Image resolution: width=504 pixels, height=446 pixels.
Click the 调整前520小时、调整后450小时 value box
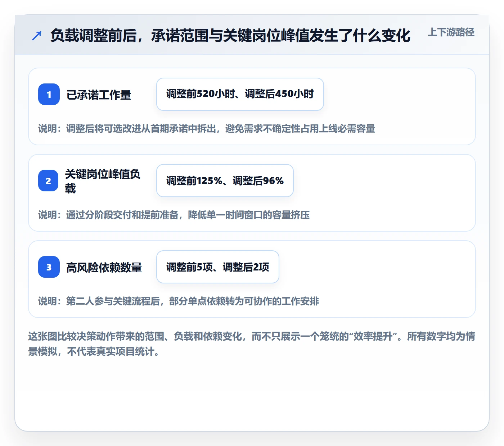coord(240,94)
